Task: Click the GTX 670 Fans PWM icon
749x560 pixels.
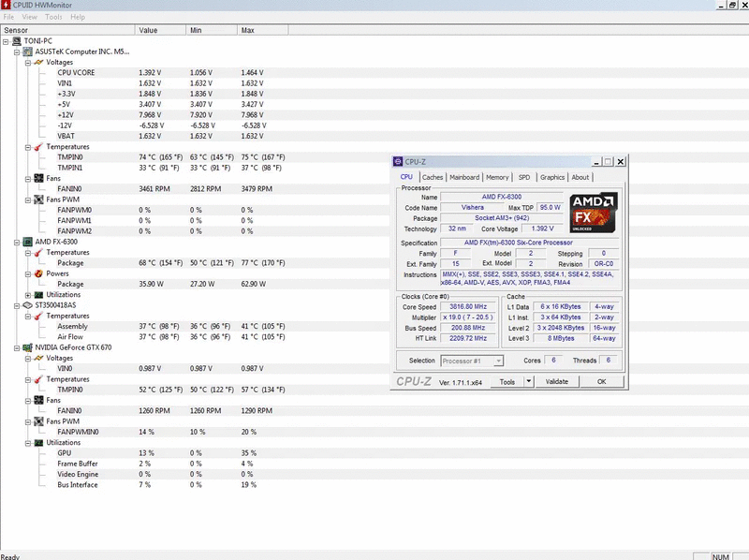Action: pyautogui.click(x=38, y=421)
